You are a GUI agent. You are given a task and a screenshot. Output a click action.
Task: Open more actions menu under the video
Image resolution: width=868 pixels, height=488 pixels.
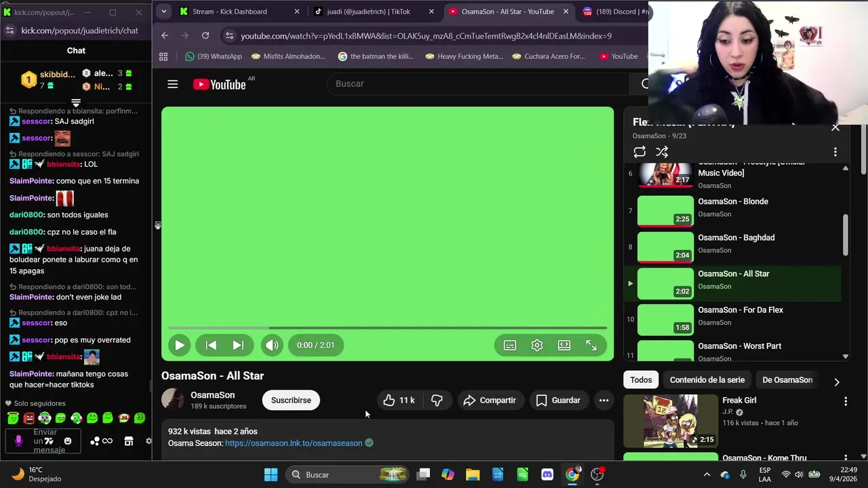(x=604, y=401)
